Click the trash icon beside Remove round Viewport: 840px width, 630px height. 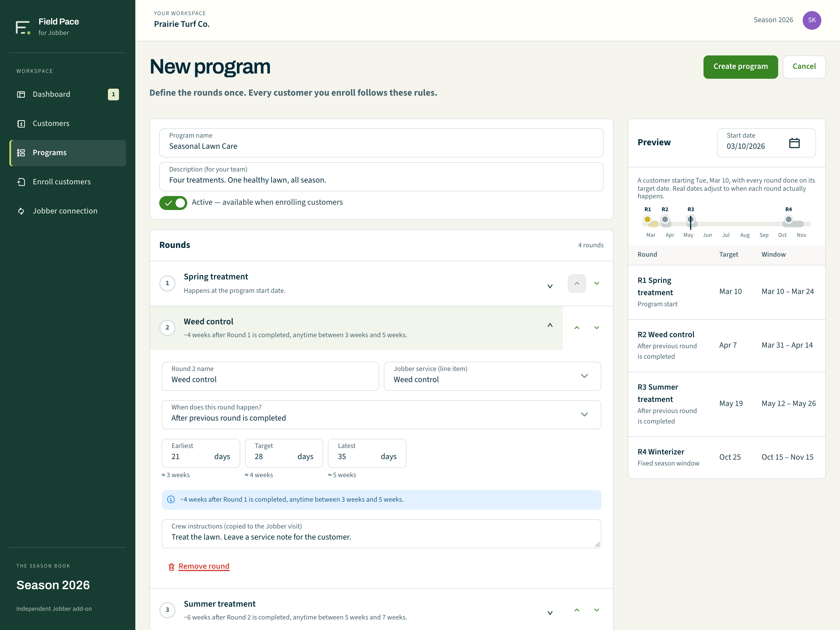[x=171, y=567]
